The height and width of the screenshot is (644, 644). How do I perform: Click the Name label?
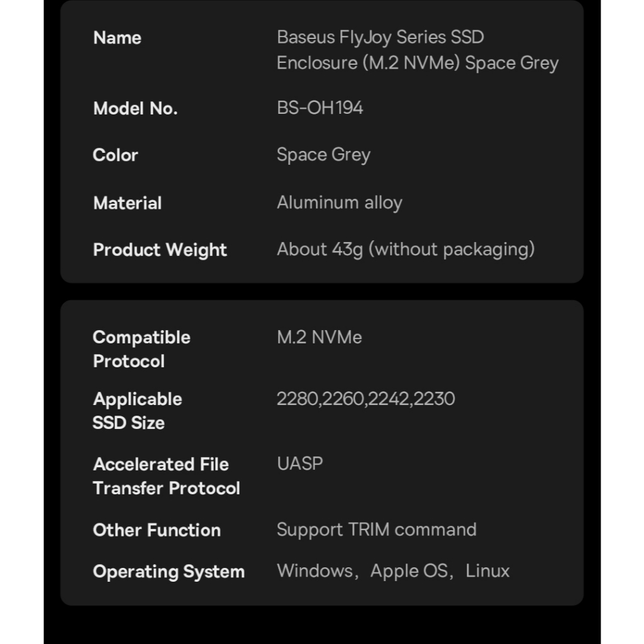(118, 38)
